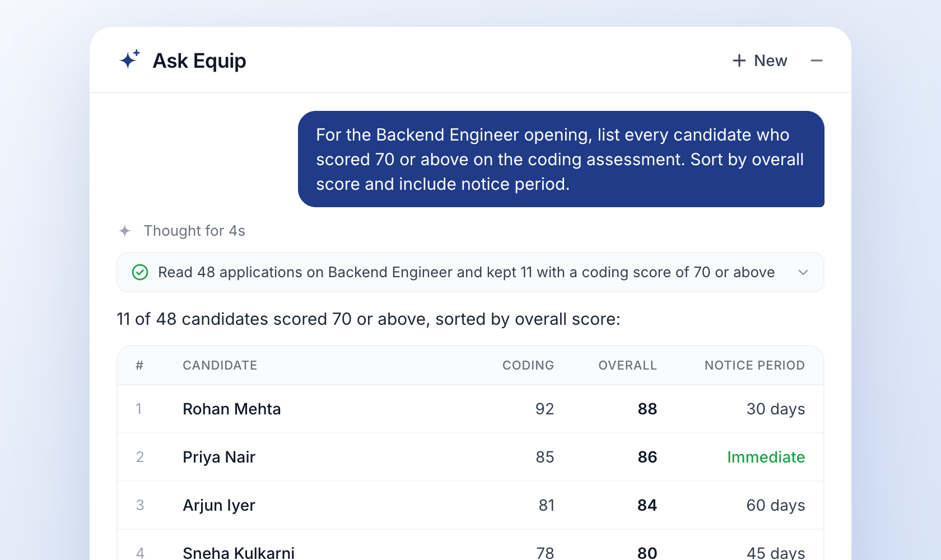Click the green checkmark status icon
The width and height of the screenshot is (941, 560).
(140, 272)
